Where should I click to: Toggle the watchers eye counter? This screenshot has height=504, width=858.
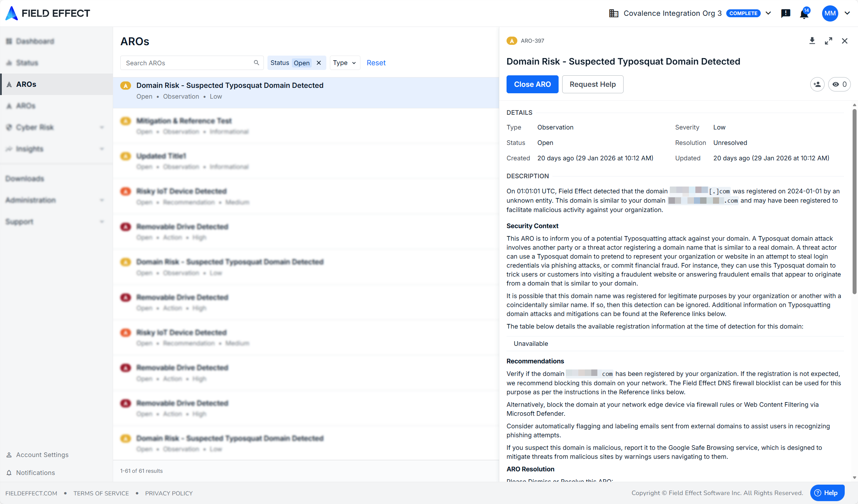click(839, 84)
